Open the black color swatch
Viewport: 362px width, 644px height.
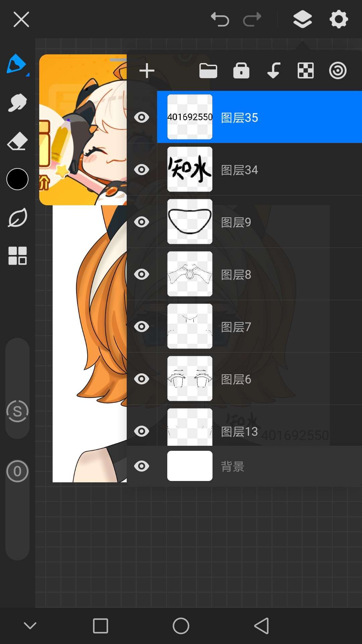[x=17, y=179]
